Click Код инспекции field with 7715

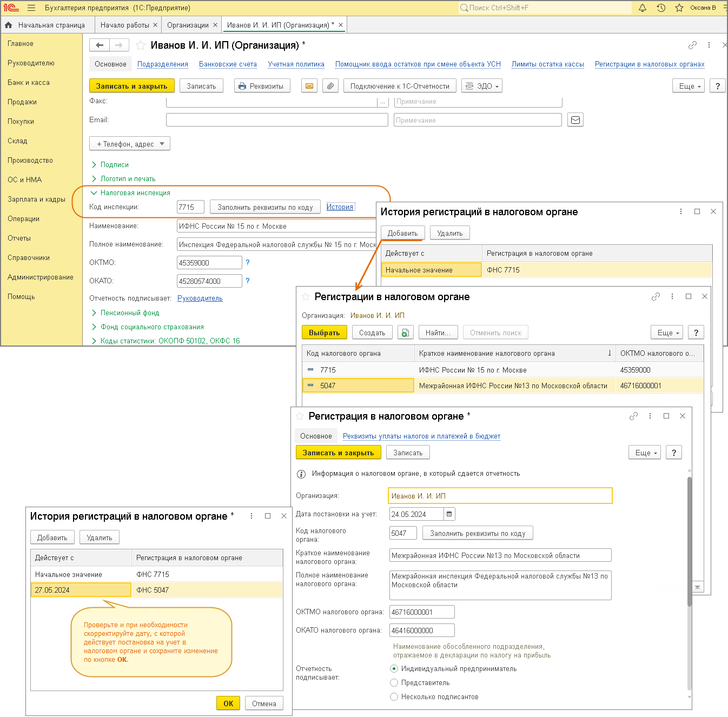point(190,207)
